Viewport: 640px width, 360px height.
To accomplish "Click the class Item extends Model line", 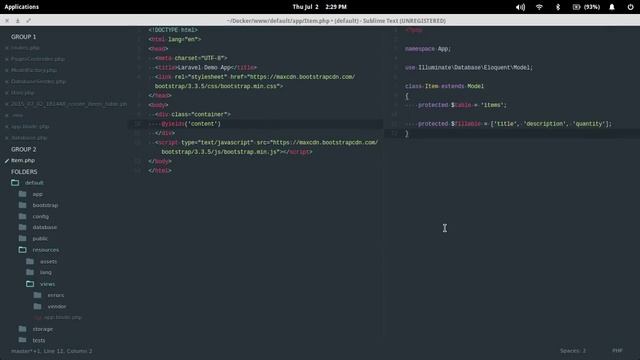I will [x=444, y=87].
